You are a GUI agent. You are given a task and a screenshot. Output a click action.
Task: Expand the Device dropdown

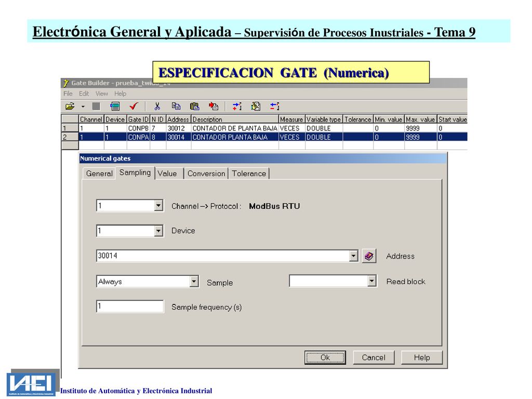pos(158,231)
